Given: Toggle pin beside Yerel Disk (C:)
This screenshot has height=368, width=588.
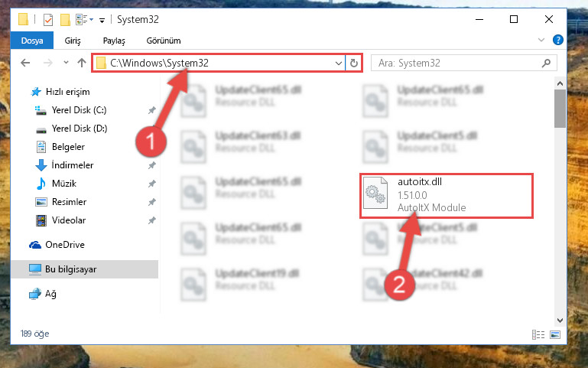Looking at the screenshot, I should pyautogui.click(x=151, y=110).
